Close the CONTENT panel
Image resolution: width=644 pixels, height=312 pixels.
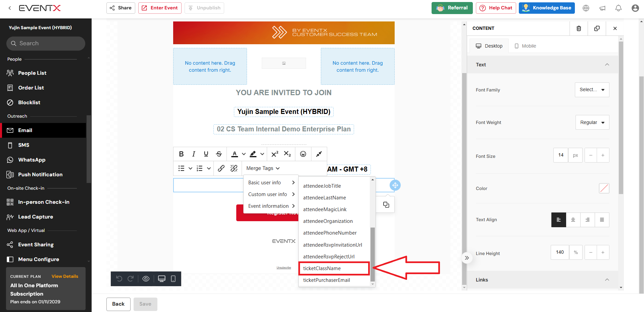click(615, 28)
